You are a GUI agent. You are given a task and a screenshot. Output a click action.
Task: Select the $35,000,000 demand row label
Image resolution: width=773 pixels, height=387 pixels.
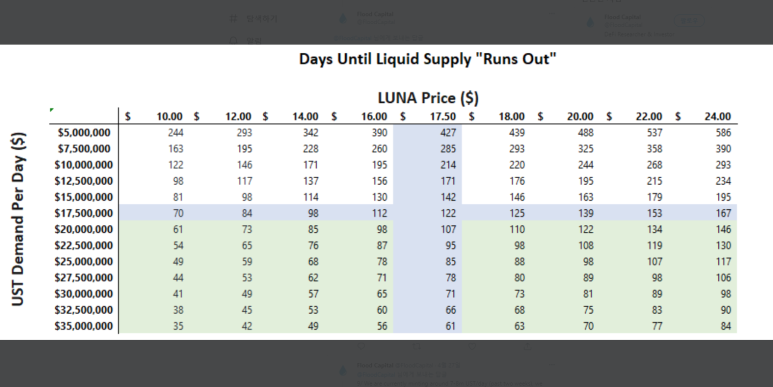click(x=83, y=326)
